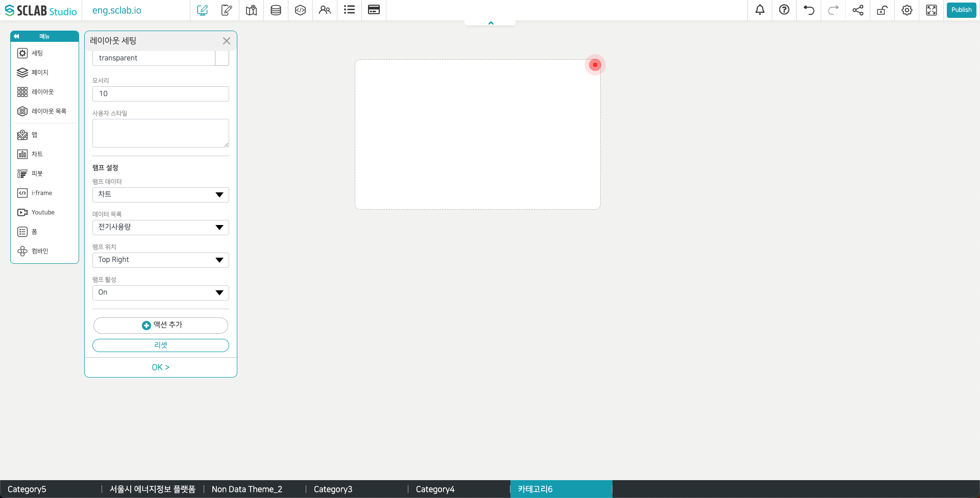The image size is (980, 498).
Task: Select 폼 in the side menu
Action: pos(44,232)
